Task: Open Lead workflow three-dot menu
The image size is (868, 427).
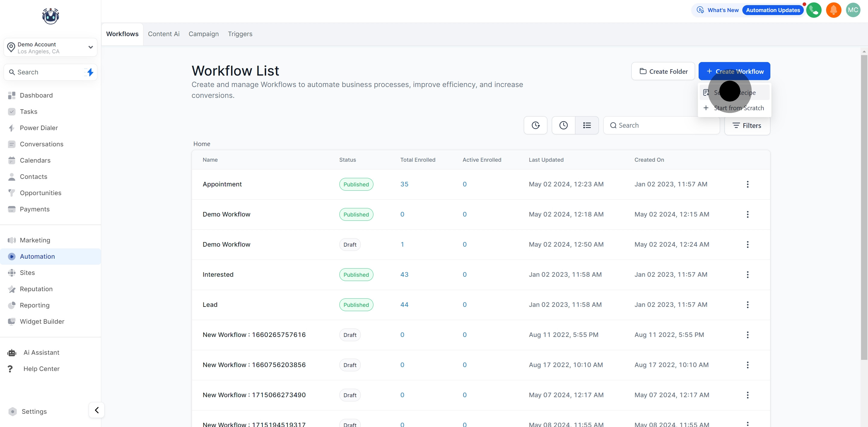Action: pyautogui.click(x=747, y=305)
